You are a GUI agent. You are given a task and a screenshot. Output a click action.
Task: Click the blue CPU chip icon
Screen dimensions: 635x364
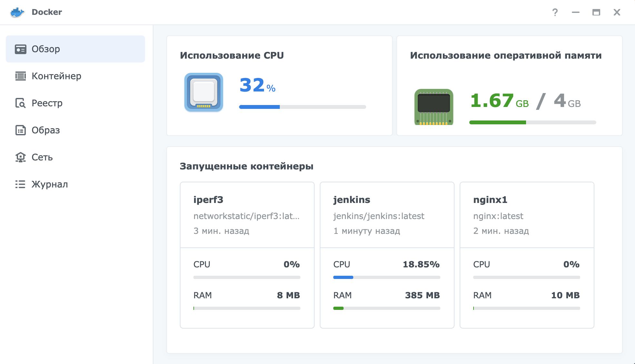tap(204, 92)
